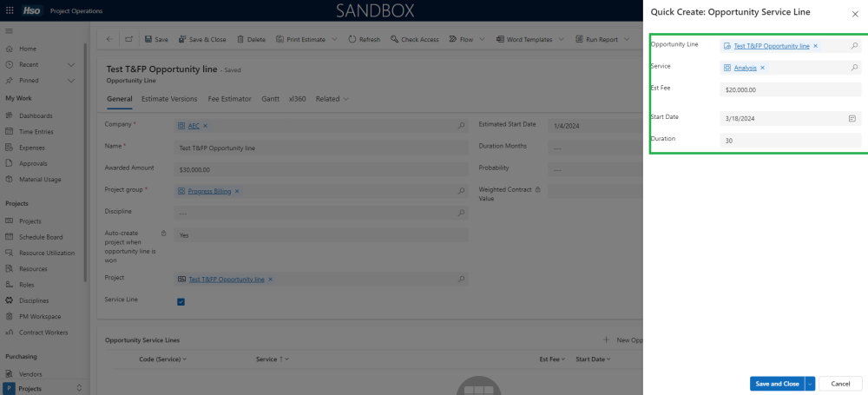Go to Home in sidebar
This screenshot has width=868, height=395.
(x=28, y=49)
